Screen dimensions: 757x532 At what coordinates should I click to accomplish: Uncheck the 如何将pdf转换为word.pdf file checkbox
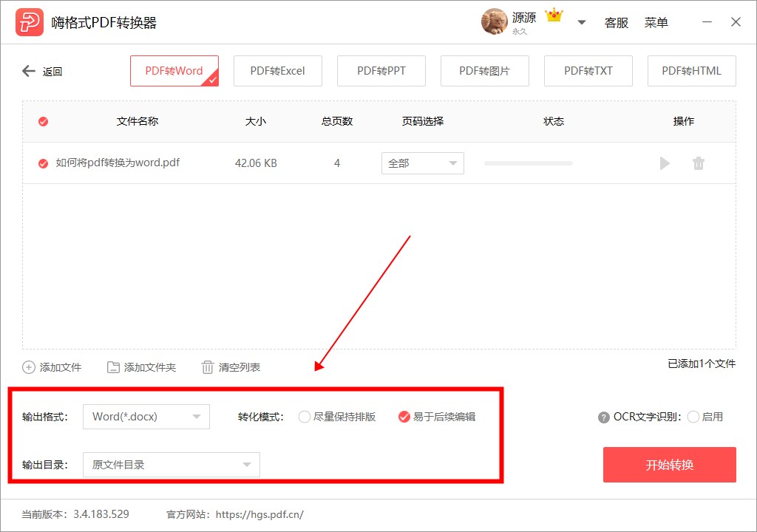pos(44,163)
